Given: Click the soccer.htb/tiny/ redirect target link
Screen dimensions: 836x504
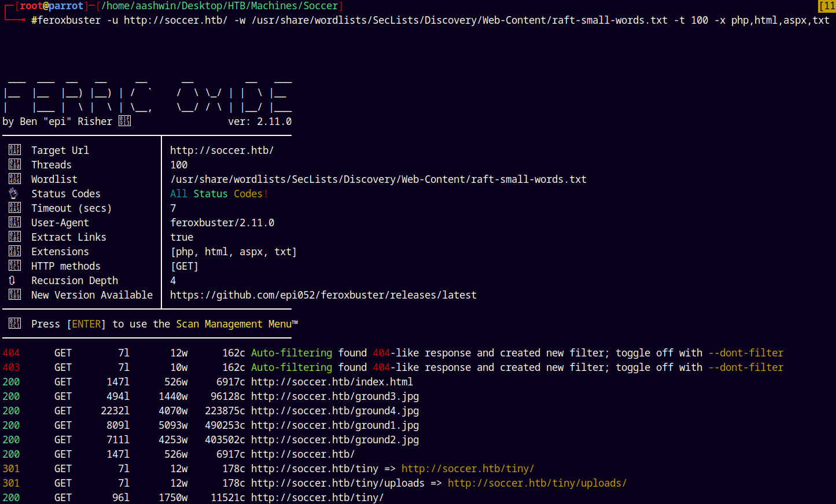Looking at the screenshot, I should (467, 469).
